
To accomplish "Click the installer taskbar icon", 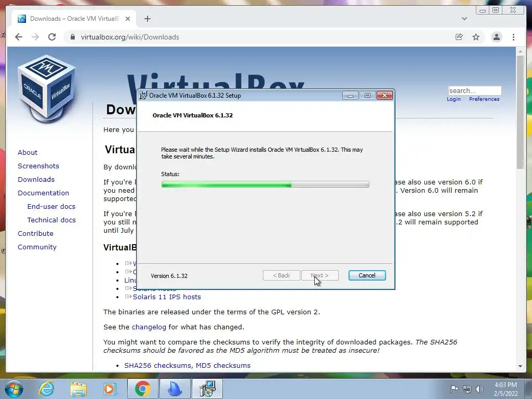I will [207, 389].
